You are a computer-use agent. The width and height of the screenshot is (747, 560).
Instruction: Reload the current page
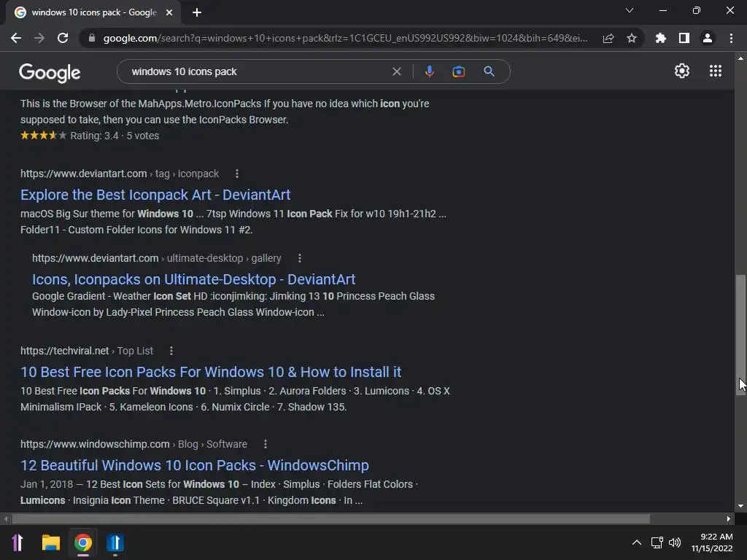coord(63,38)
